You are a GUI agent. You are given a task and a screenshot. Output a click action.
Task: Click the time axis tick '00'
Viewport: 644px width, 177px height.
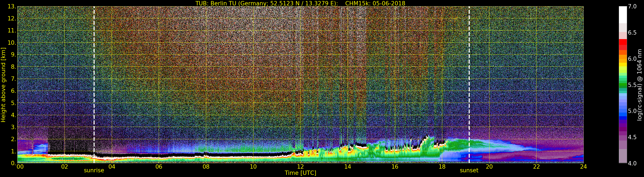(x=20, y=167)
